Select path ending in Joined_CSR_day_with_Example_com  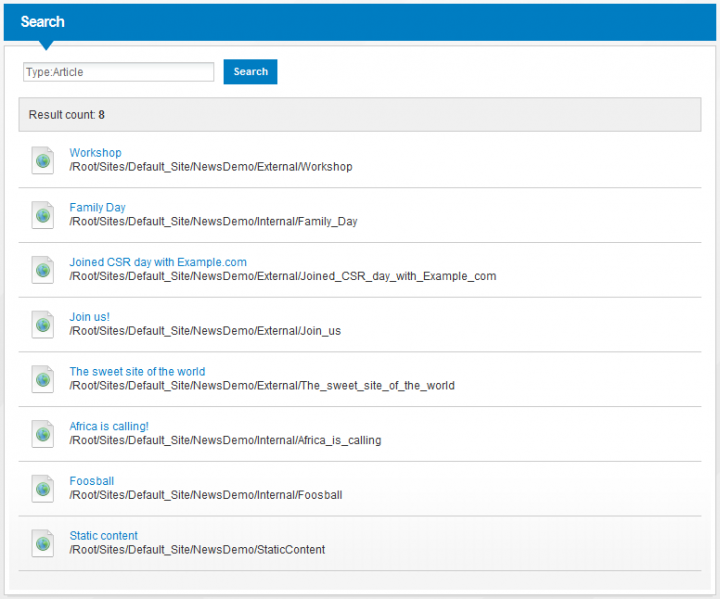(283, 276)
